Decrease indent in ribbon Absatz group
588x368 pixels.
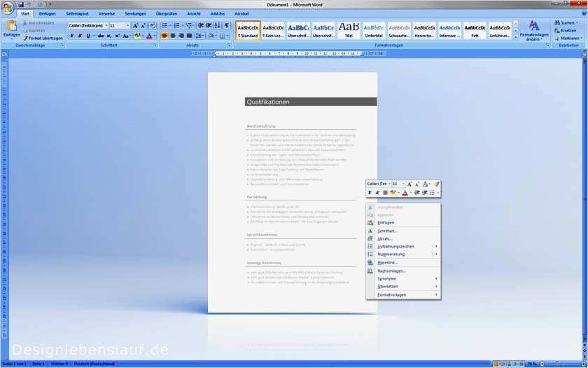(x=201, y=25)
